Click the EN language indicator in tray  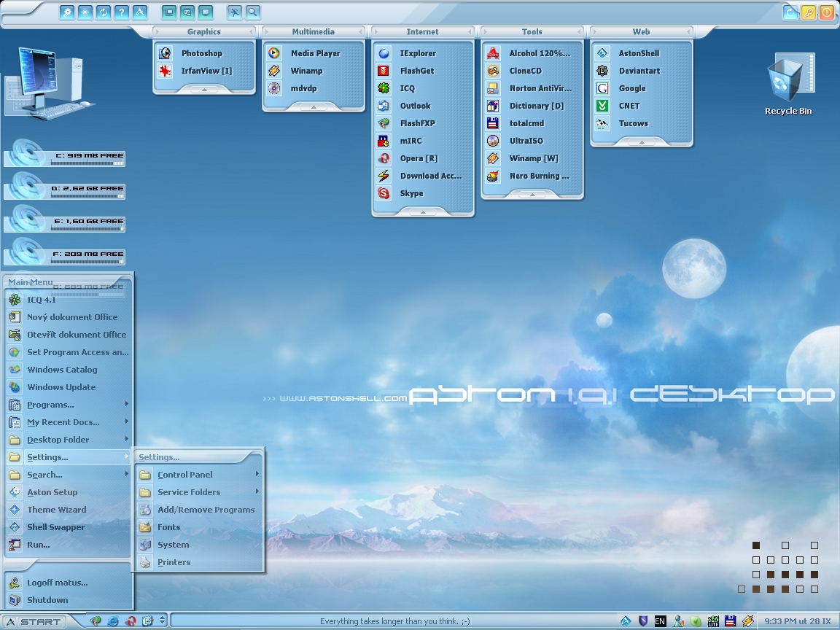click(x=661, y=621)
